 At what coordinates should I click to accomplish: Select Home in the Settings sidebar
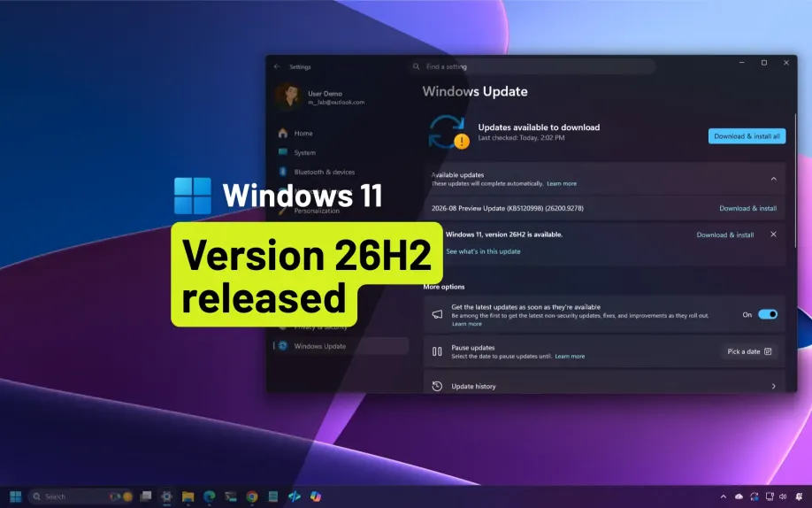click(341, 134)
